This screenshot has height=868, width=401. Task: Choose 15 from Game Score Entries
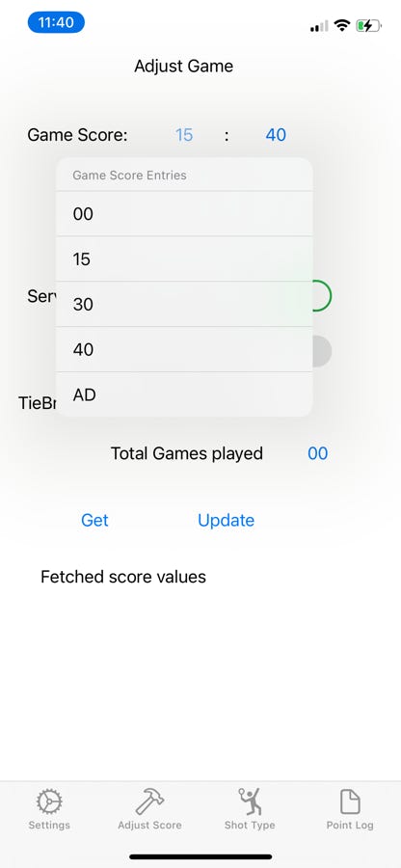[x=184, y=259]
